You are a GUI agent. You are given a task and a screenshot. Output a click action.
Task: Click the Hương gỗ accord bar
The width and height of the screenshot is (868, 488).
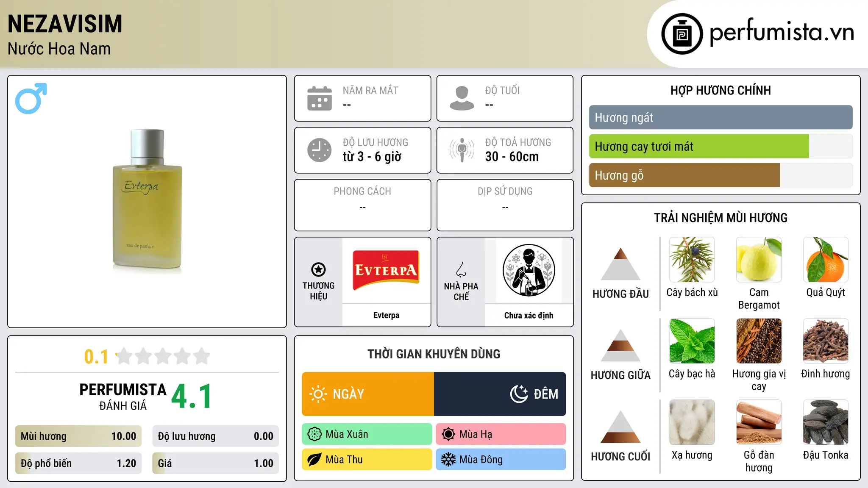pos(721,175)
